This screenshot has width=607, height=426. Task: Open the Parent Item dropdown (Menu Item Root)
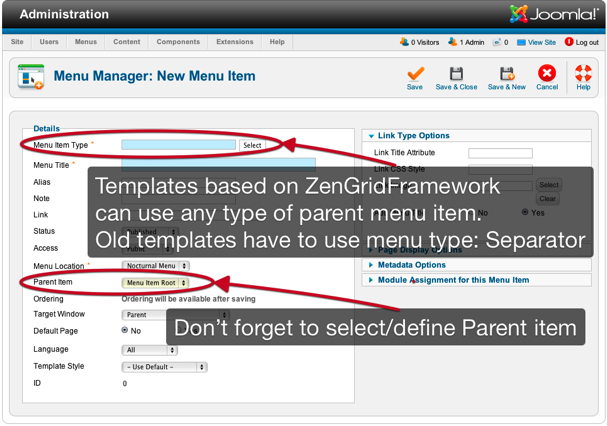pos(156,283)
